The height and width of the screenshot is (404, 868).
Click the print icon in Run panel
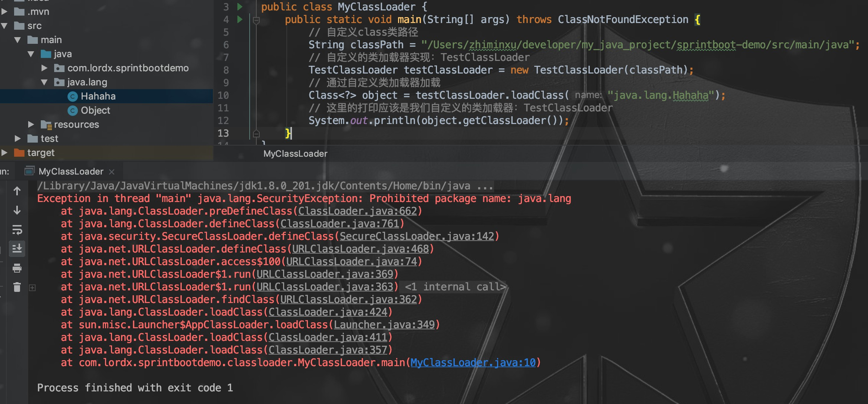click(17, 268)
